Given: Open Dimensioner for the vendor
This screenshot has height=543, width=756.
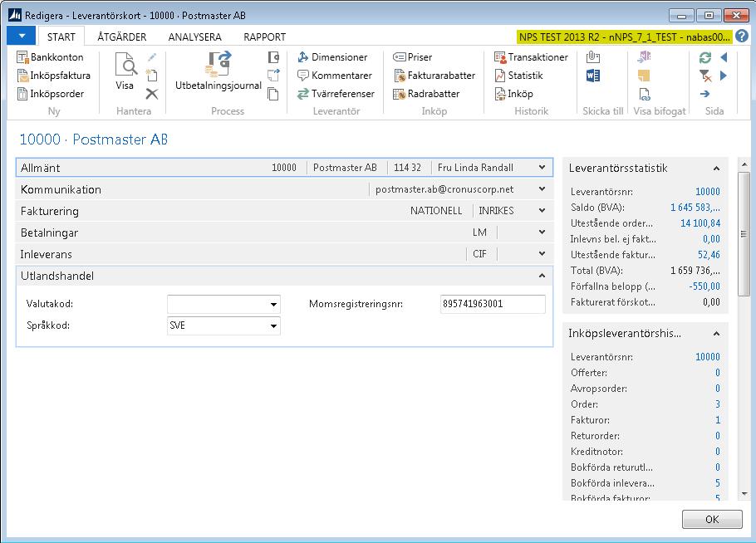Looking at the screenshot, I should click(x=332, y=56).
